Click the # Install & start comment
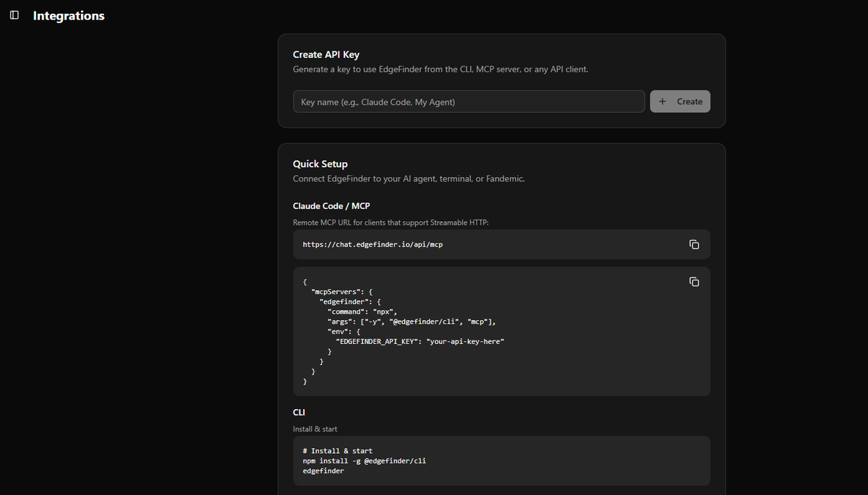The height and width of the screenshot is (495, 868). [x=338, y=451]
